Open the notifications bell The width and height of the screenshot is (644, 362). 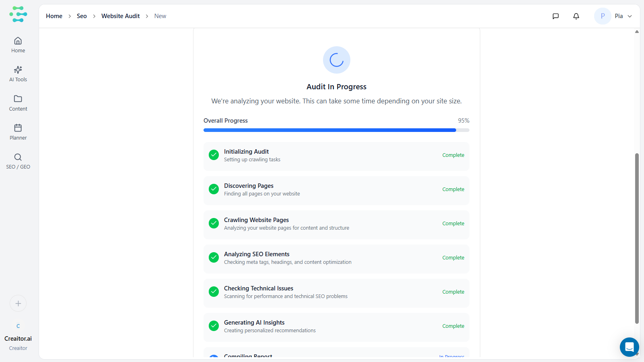tap(576, 16)
